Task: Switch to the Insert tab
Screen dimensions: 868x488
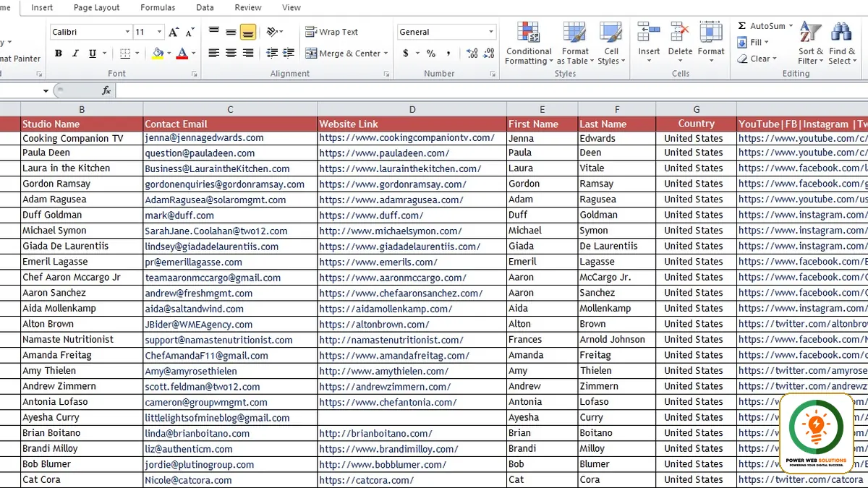Action: 42,8
